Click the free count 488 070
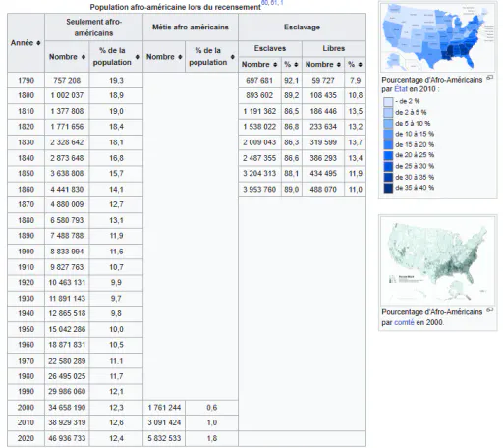503x448 pixels. click(323, 190)
